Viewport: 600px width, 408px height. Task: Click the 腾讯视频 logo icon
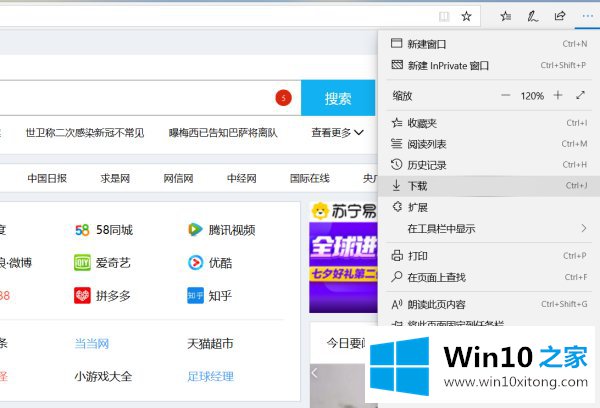pyautogui.click(x=195, y=230)
